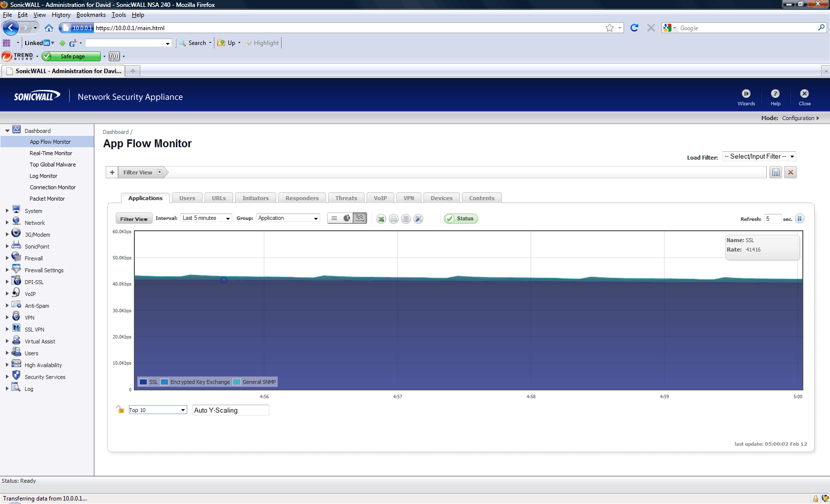Open the Interval dropdown

click(206, 218)
